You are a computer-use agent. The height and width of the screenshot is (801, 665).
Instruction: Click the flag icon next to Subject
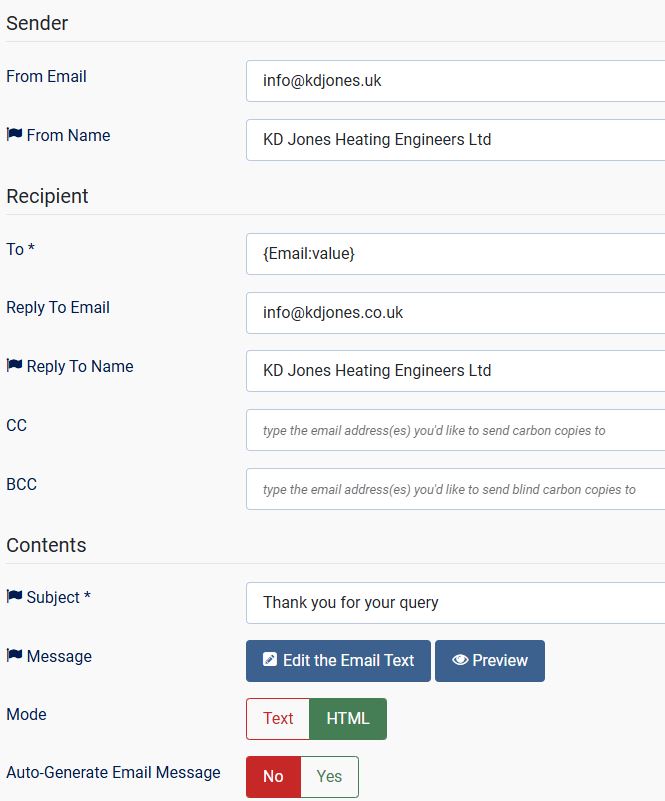[x=13, y=597]
